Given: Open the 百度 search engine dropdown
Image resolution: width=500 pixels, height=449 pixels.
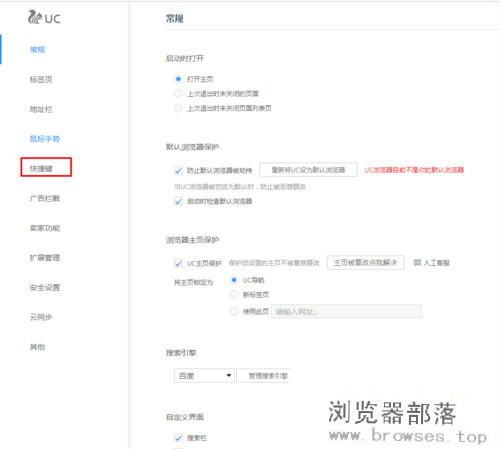Looking at the screenshot, I should coord(204,376).
